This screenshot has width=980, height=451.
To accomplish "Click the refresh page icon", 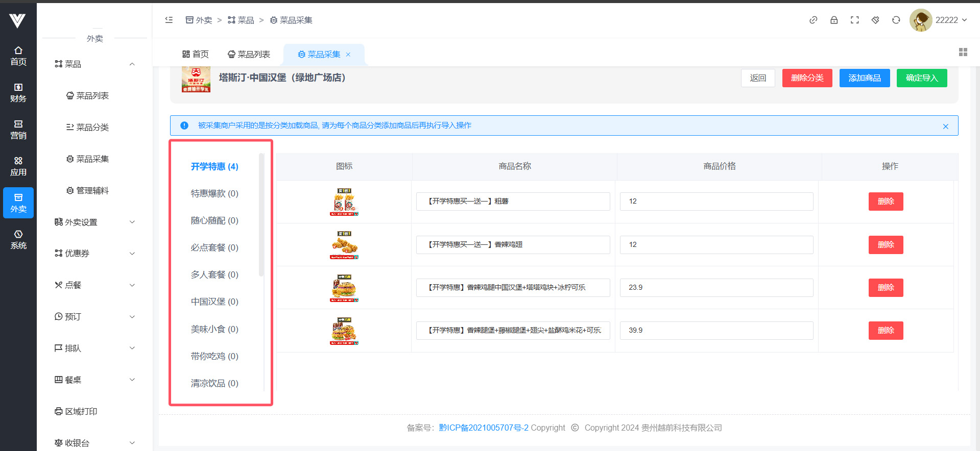I will [x=896, y=20].
